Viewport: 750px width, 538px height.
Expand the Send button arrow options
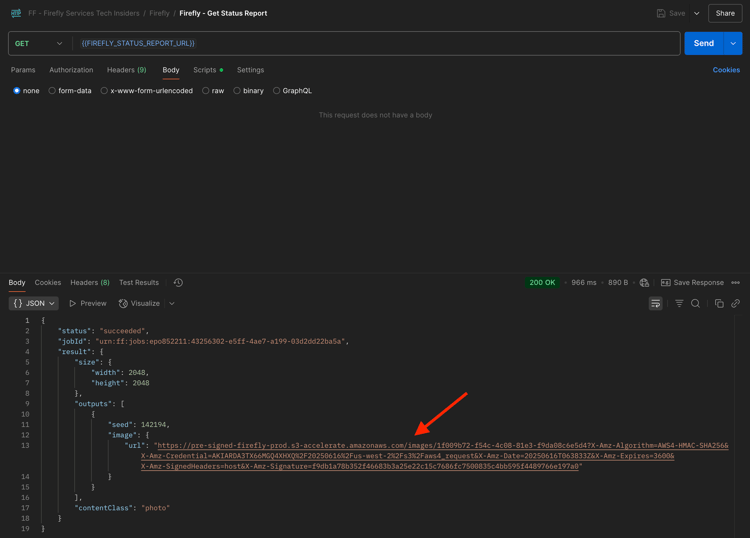[733, 44]
